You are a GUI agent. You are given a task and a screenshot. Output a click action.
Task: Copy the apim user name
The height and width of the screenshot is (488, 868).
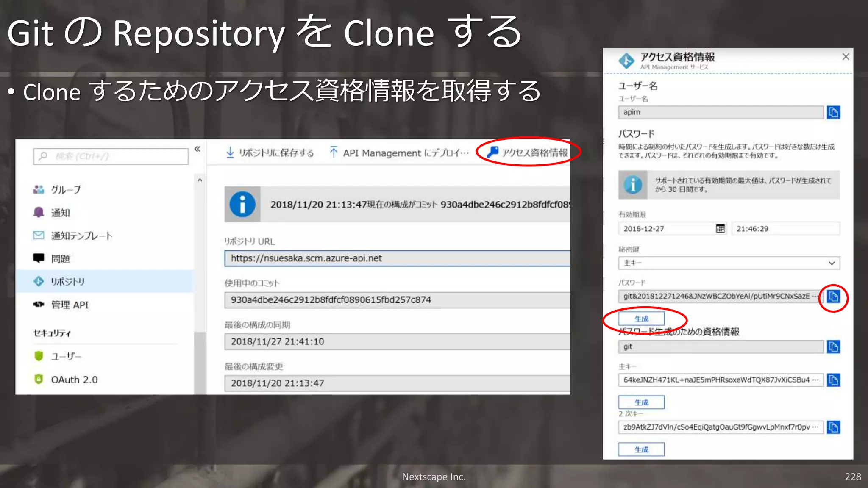coord(833,112)
